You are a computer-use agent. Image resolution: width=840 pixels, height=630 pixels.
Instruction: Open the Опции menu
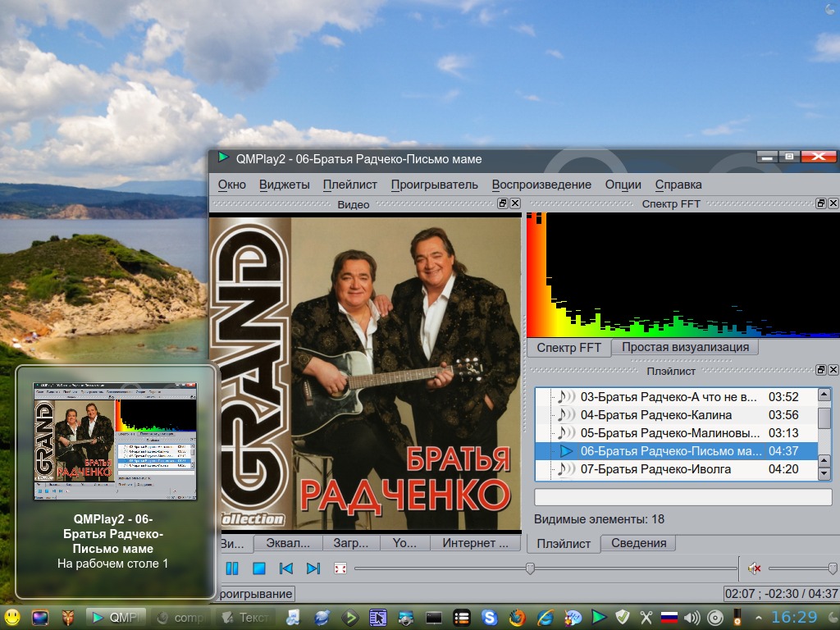point(623,185)
